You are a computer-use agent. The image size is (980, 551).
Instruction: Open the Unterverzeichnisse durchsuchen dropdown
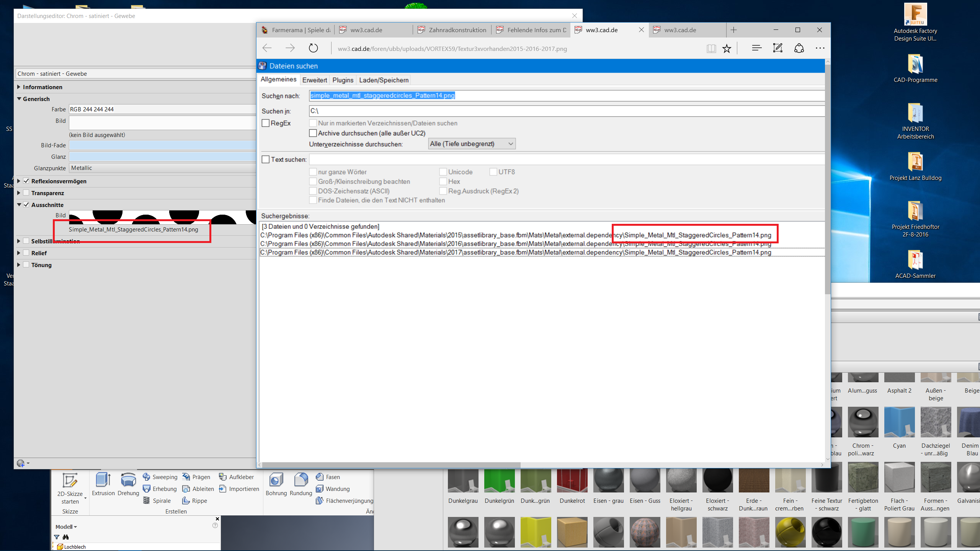pyautogui.click(x=472, y=144)
